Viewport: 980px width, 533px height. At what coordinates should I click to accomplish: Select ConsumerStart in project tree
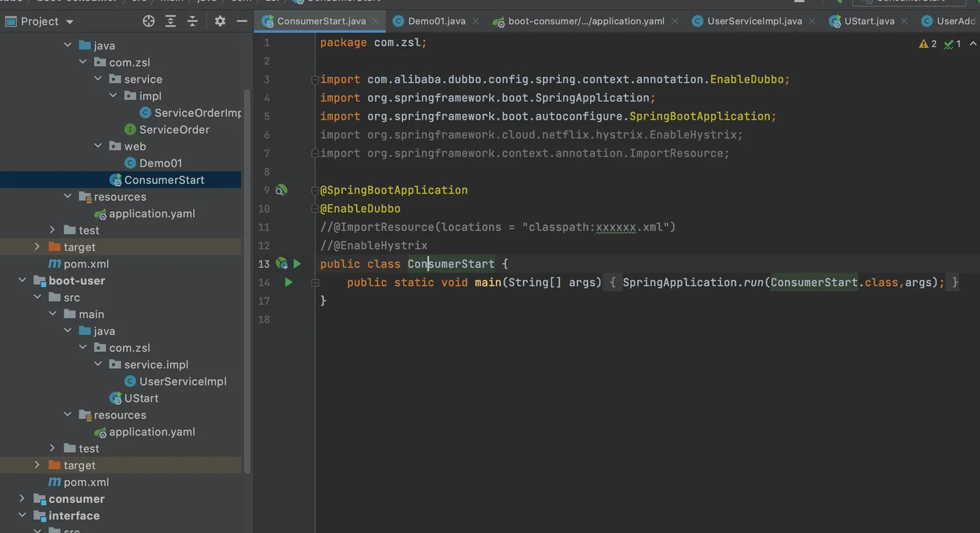point(157,180)
